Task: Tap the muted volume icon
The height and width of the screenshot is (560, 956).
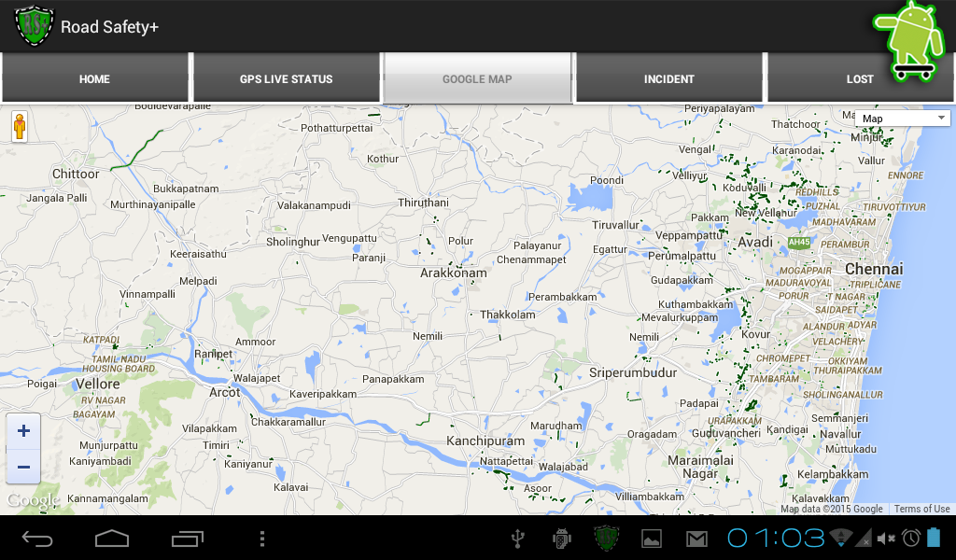Action: pos(886,538)
